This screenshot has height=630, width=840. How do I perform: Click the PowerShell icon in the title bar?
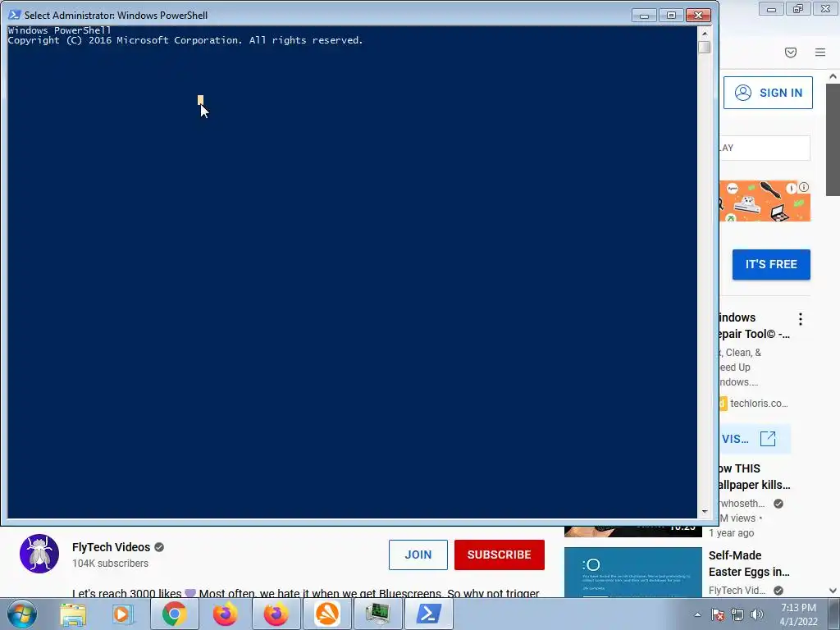coord(15,15)
